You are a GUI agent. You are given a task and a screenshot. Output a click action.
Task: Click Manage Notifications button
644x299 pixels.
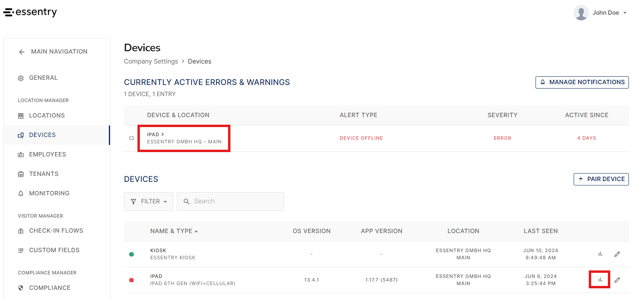582,82
